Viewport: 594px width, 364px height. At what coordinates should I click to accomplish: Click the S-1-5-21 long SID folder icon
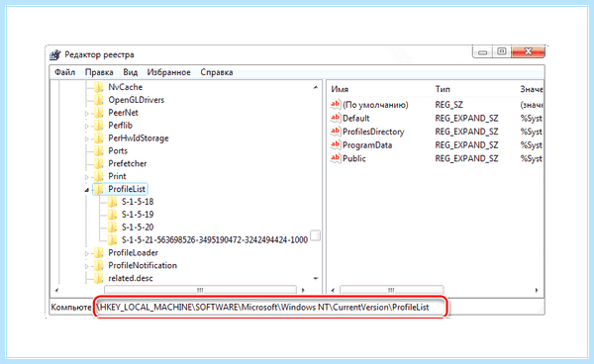point(112,240)
